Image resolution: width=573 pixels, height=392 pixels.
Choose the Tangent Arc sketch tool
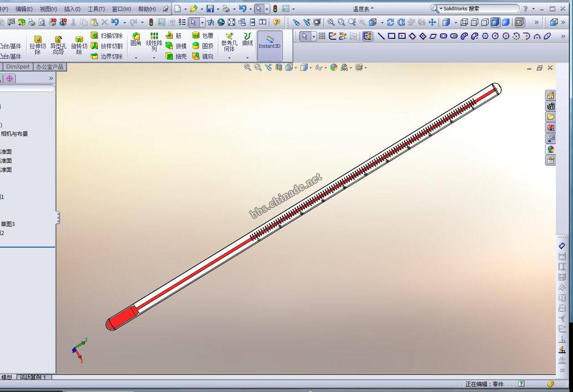pos(527,36)
